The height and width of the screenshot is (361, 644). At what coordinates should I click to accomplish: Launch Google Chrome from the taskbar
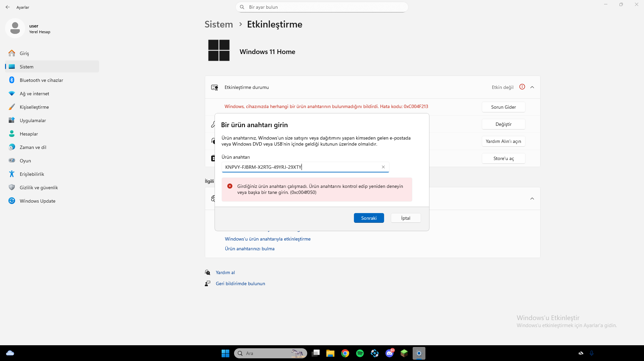pyautogui.click(x=345, y=353)
